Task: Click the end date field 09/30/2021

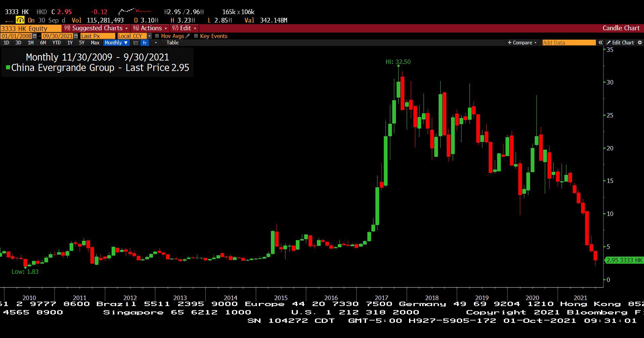Action: [57, 36]
